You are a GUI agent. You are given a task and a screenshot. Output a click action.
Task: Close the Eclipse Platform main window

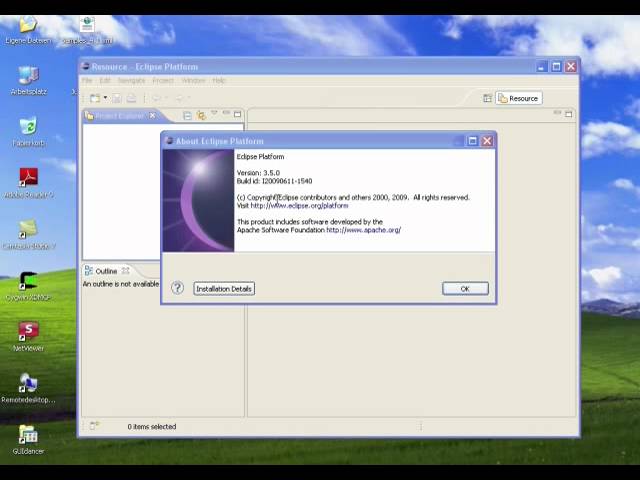point(571,67)
